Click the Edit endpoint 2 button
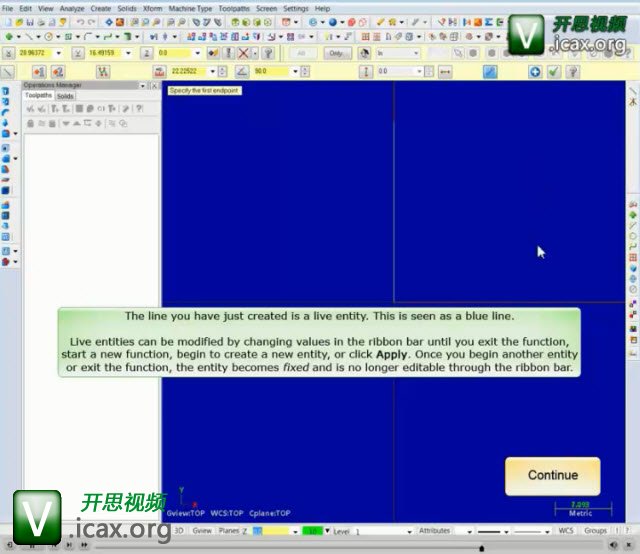640x554 pixels. [58, 72]
